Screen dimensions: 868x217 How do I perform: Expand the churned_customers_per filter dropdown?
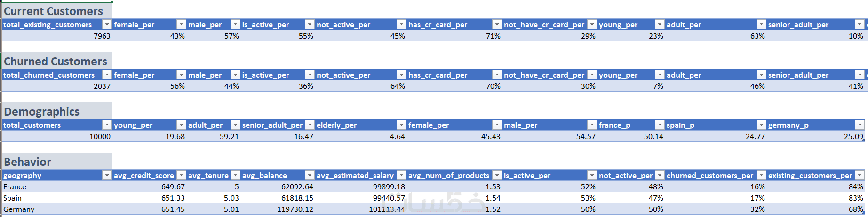761,175
